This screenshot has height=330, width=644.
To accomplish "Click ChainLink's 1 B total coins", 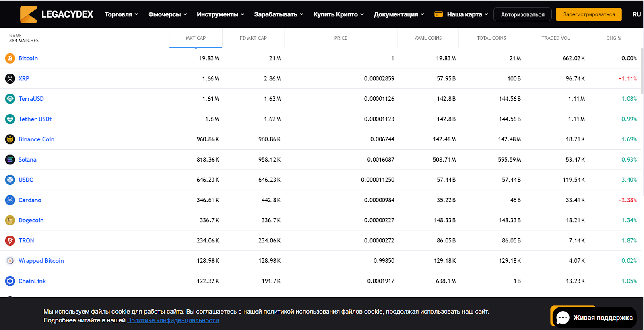I will coord(517,281).
